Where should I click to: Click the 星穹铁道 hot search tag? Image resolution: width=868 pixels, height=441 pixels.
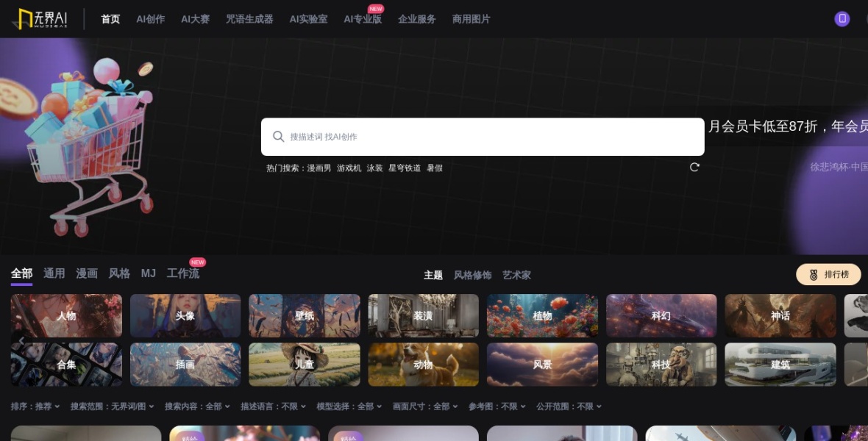click(405, 168)
